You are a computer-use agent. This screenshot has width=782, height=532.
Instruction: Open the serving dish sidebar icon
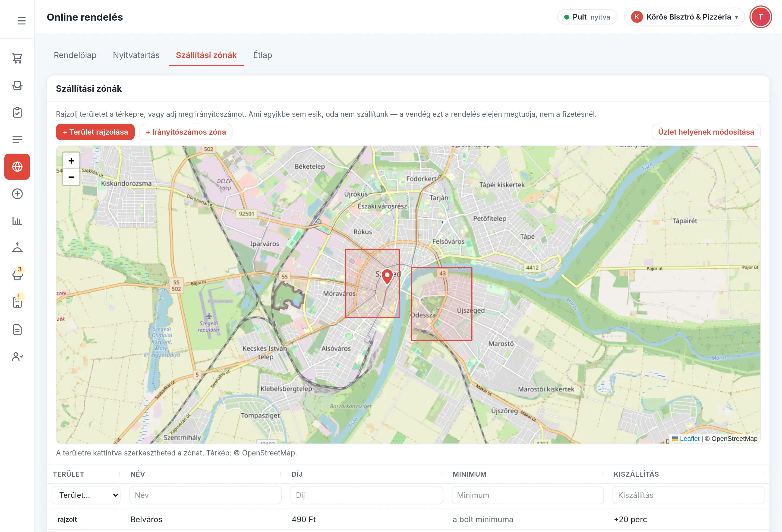click(17, 248)
